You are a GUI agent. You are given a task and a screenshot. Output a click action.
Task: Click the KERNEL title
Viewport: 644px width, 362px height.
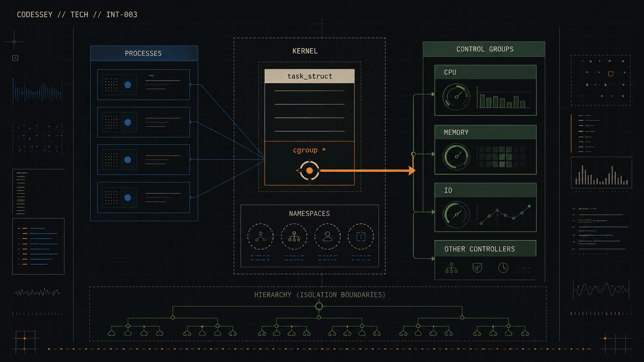point(305,51)
